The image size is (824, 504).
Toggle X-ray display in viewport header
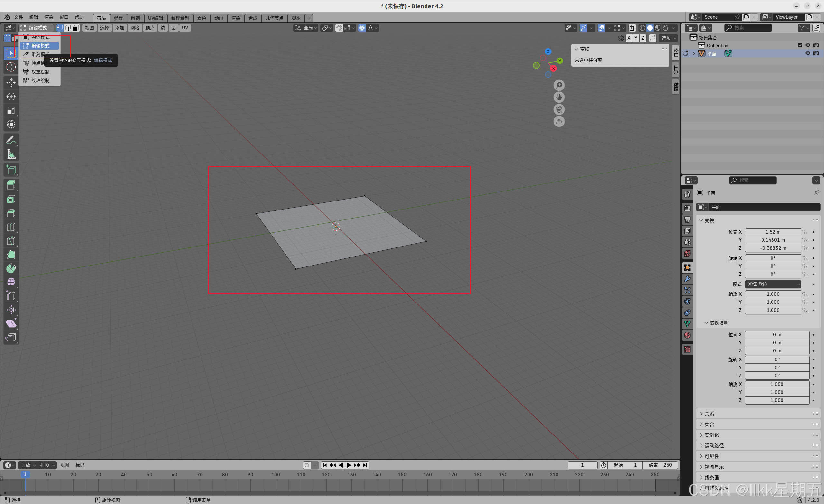[632, 28]
